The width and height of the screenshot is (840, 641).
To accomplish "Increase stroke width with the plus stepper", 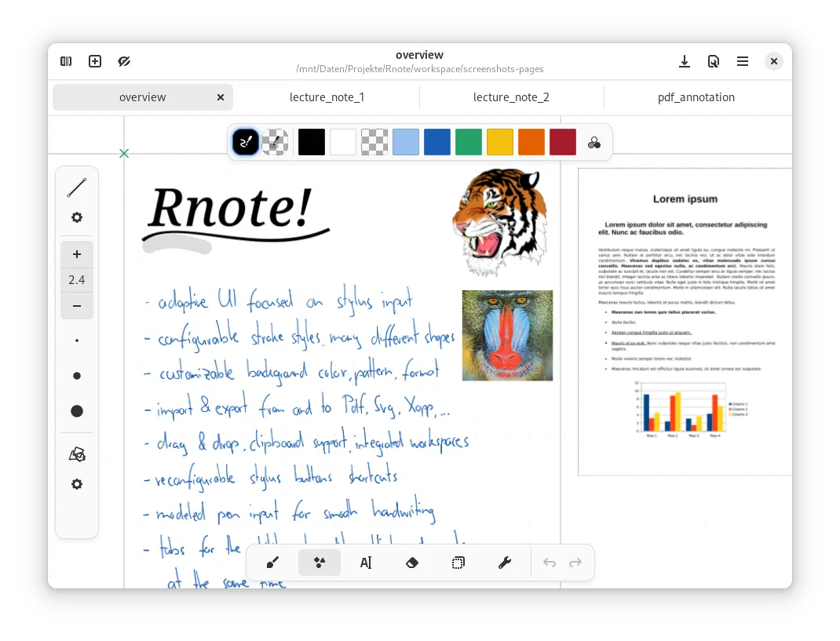I will [x=76, y=254].
